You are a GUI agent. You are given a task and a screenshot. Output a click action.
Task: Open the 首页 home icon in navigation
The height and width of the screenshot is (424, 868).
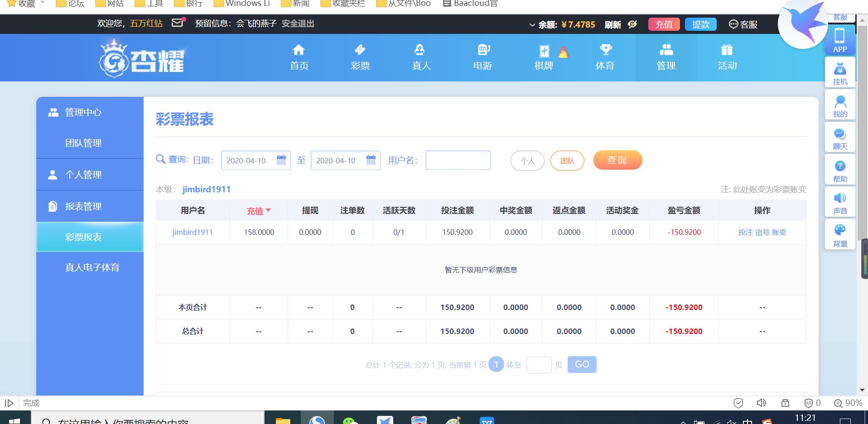pos(299,51)
